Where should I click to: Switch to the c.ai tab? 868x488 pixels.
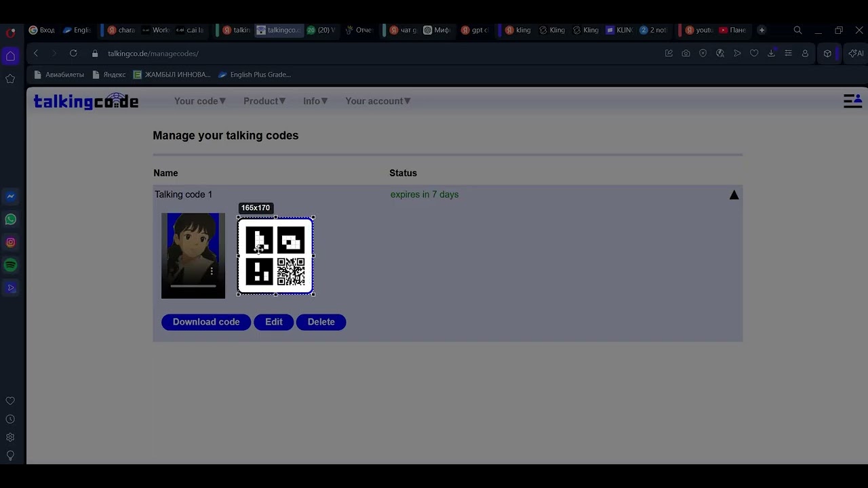point(190,30)
